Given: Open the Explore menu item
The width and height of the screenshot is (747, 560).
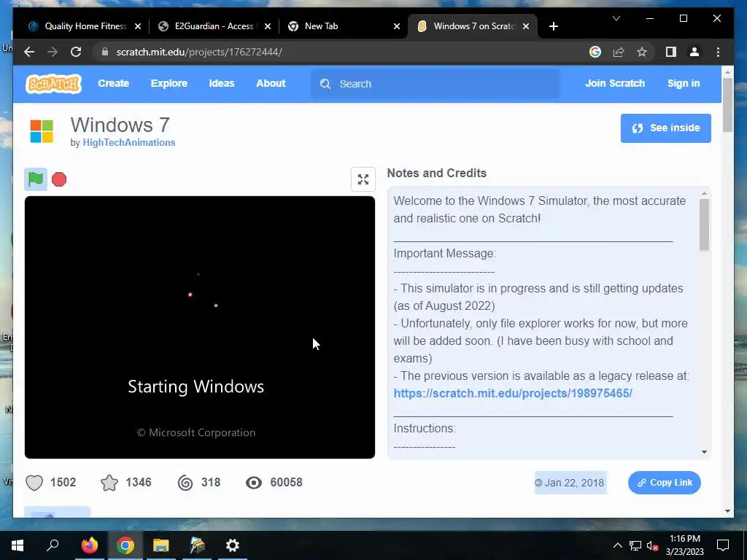Looking at the screenshot, I should (x=169, y=83).
